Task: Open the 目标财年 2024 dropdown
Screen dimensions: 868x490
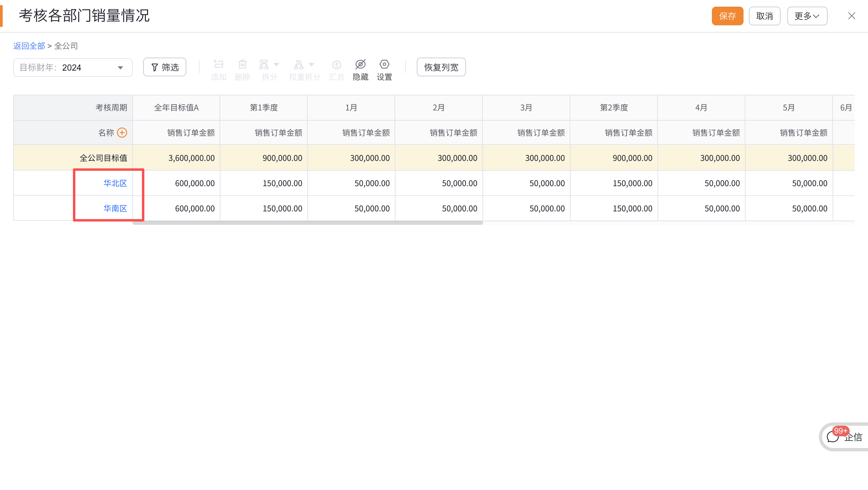Action: pyautogui.click(x=73, y=68)
